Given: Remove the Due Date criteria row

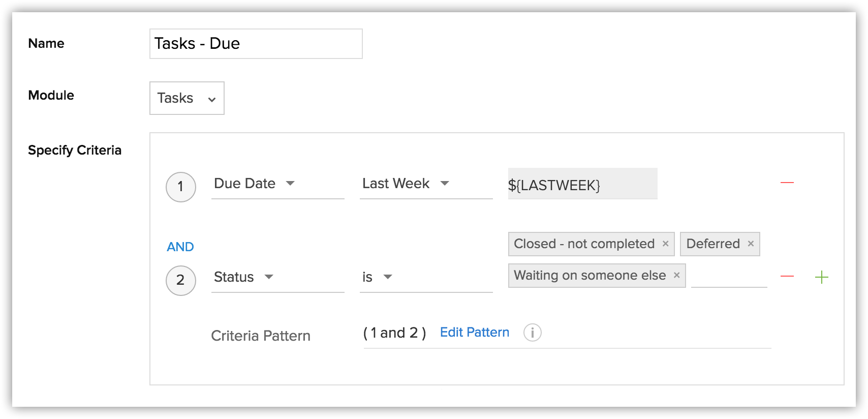Looking at the screenshot, I should click(x=787, y=183).
